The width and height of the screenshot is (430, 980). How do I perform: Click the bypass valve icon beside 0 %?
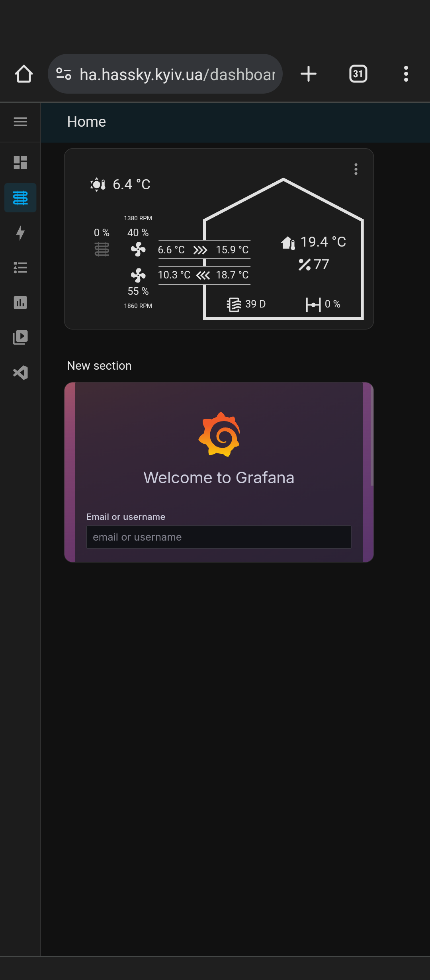313,305
